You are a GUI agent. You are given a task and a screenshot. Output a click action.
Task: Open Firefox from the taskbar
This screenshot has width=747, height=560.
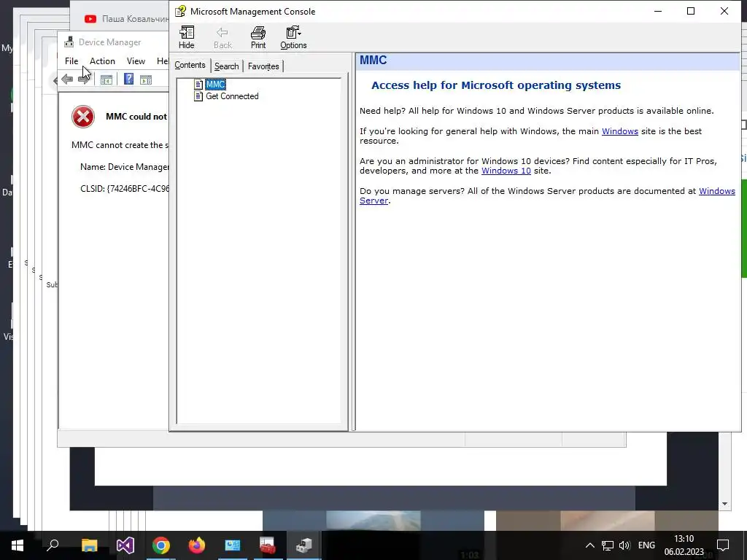tap(197, 545)
